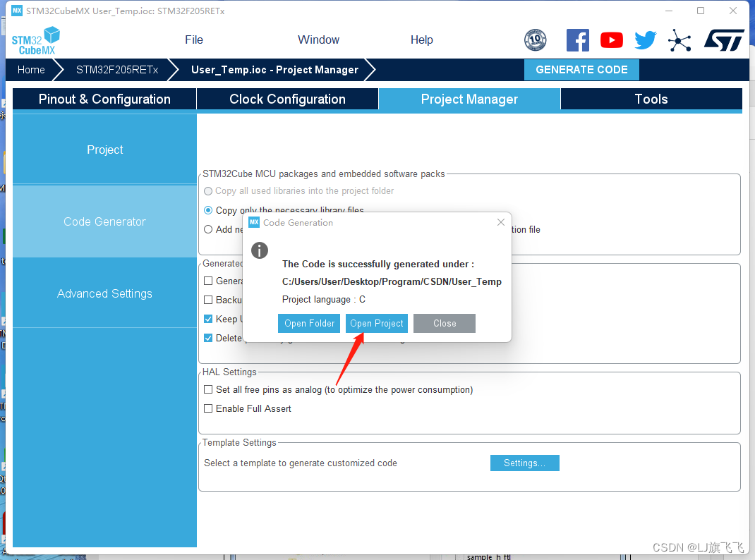The image size is (755, 560).
Task: Toggle the Generate peripheral initialization checkbox
Action: click(208, 281)
